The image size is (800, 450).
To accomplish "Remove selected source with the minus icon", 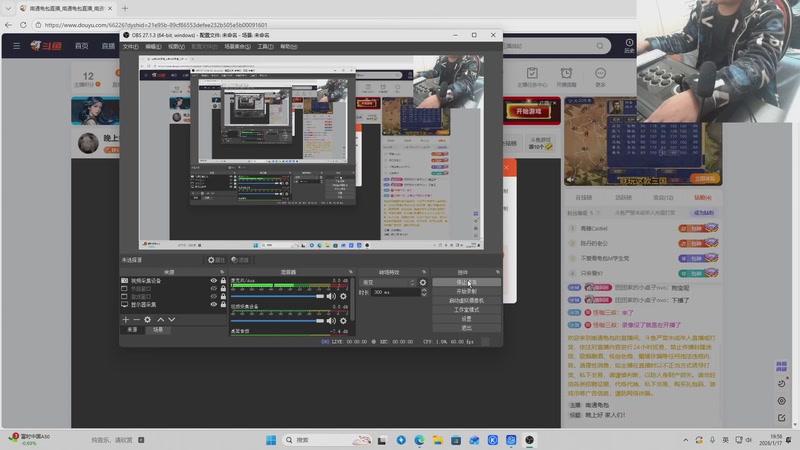I will pos(136,319).
